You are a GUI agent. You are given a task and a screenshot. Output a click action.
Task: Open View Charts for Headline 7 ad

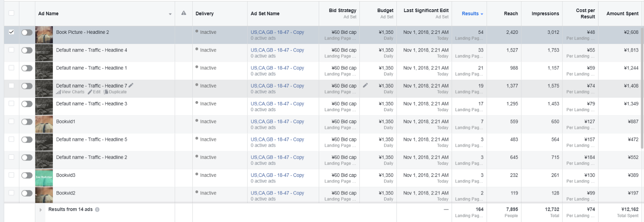pos(70,92)
